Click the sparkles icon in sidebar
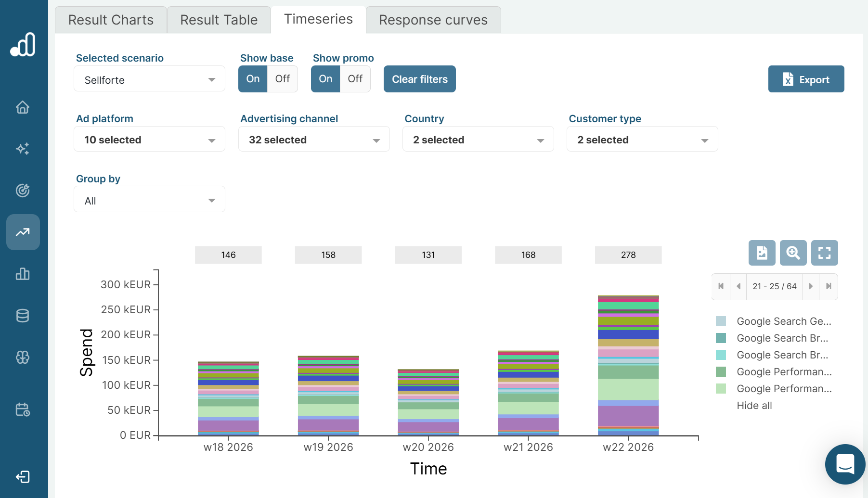 coord(23,149)
